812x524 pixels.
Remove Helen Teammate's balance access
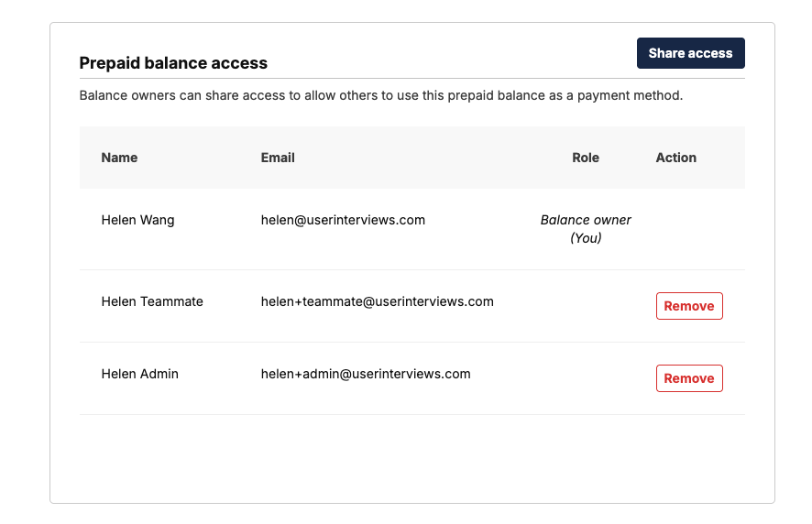(x=689, y=306)
